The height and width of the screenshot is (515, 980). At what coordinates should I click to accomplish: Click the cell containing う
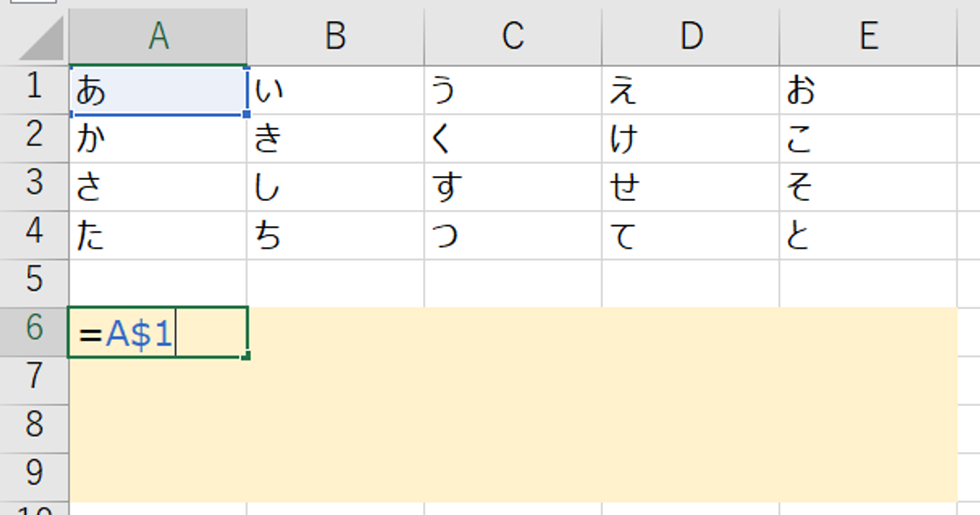tap(513, 90)
